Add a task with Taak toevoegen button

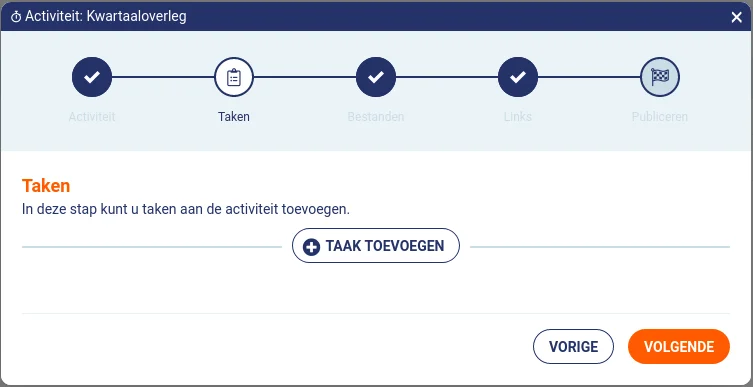click(x=376, y=246)
